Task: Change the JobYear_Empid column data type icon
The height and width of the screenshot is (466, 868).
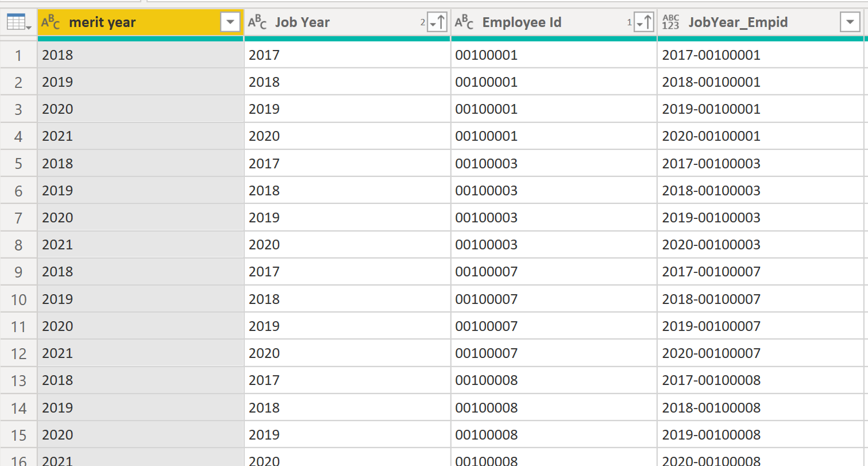Action: (671, 23)
